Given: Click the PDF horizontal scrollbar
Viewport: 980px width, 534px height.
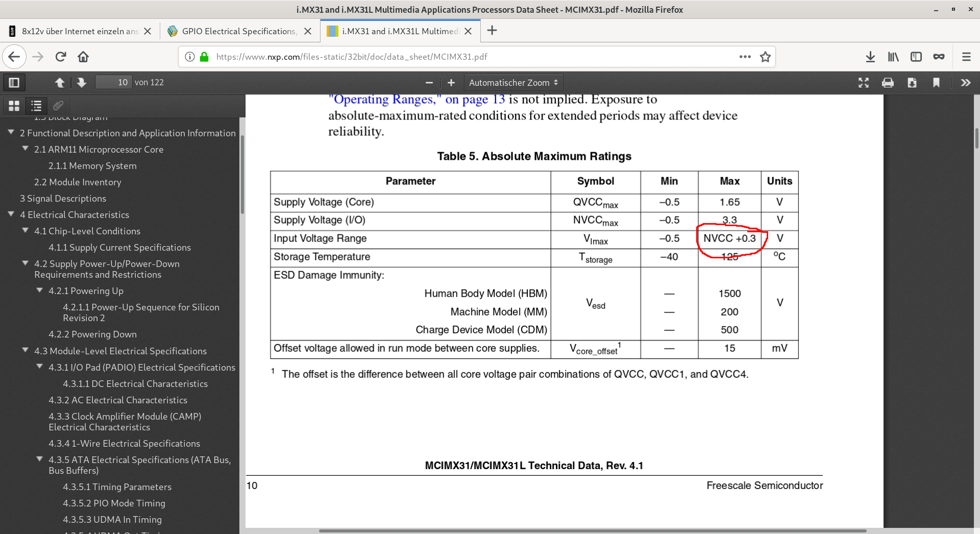Looking at the screenshot, I should pyautogui.click(x=593, y=531).
